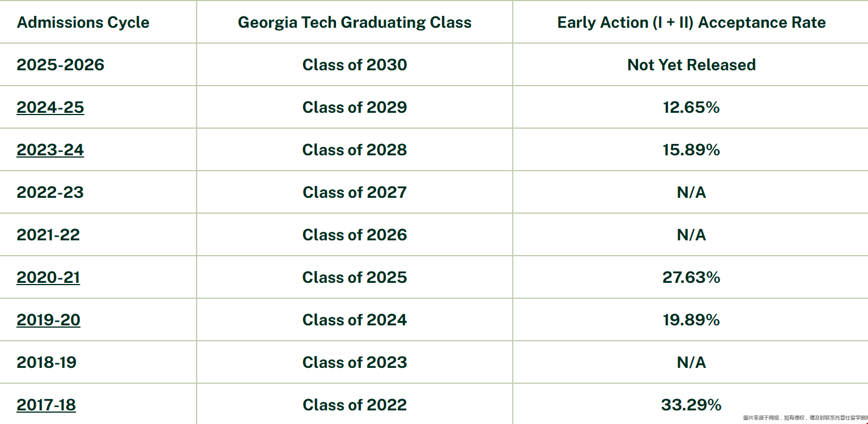Open the 2017-18 admissions cycle link
Screen dimensions: 868x424
46,405
